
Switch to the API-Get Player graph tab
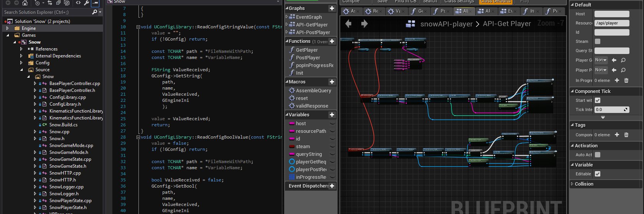pos(464,11)
